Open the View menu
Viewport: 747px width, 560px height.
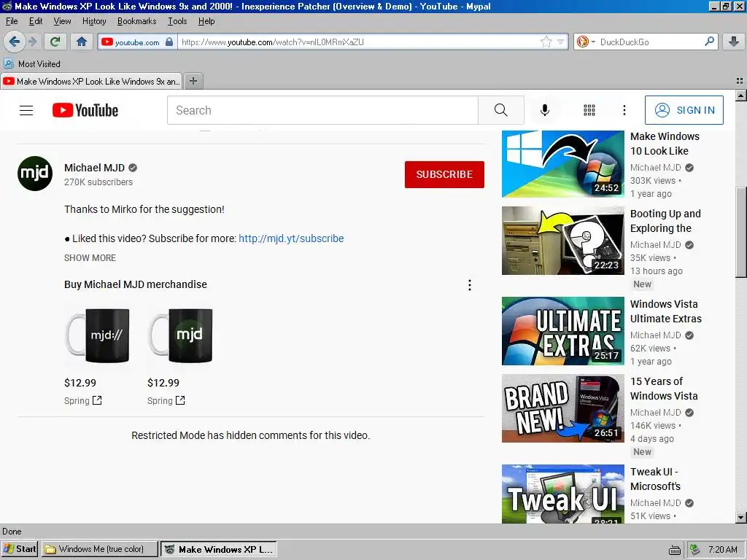63,21
